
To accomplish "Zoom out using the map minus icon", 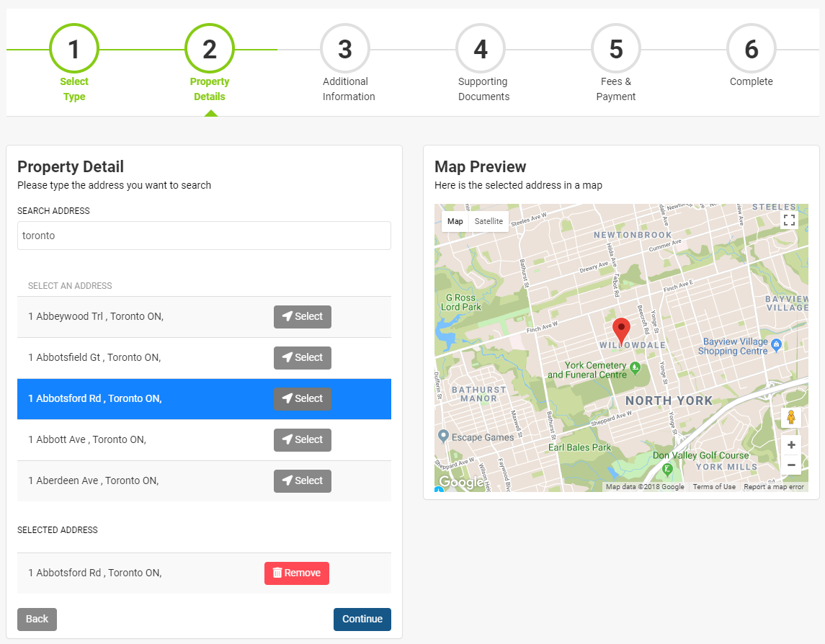I will pyautogui.click(x=790, y=465).
